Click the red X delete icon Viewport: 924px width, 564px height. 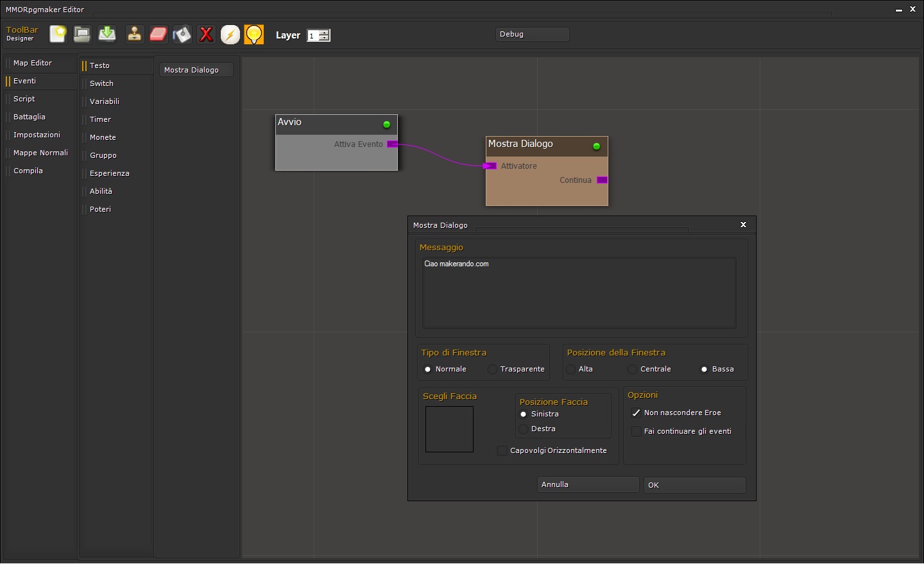pyautogui.click(x=206, y=34)
